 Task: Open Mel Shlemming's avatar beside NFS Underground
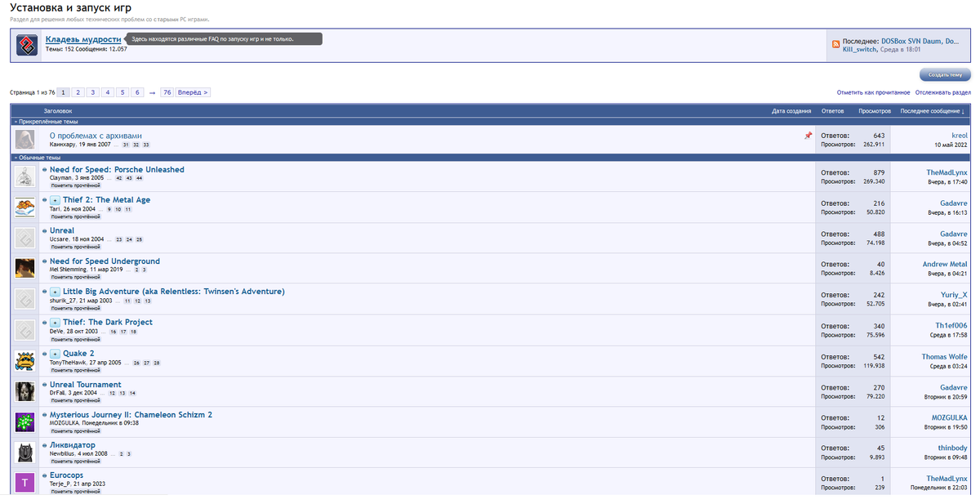24,268
